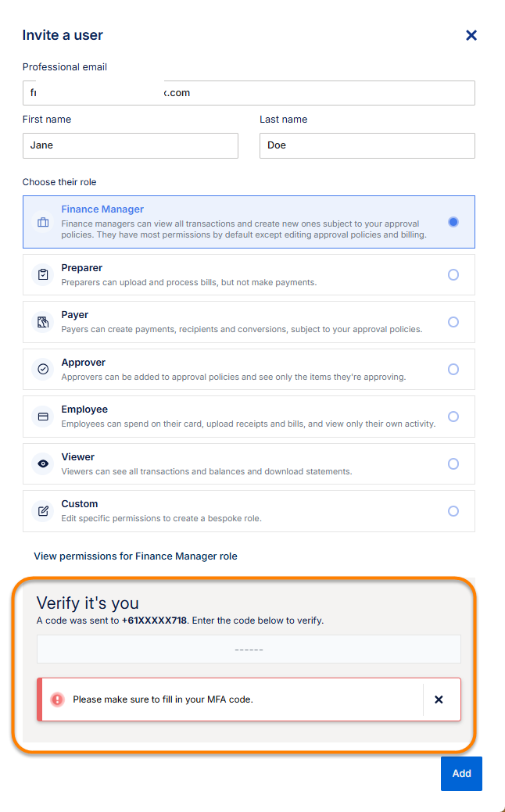Click the First name field with Jane
Image resolution: width=505 pixels, height=812 pixels.
click(x=131, y=145)
